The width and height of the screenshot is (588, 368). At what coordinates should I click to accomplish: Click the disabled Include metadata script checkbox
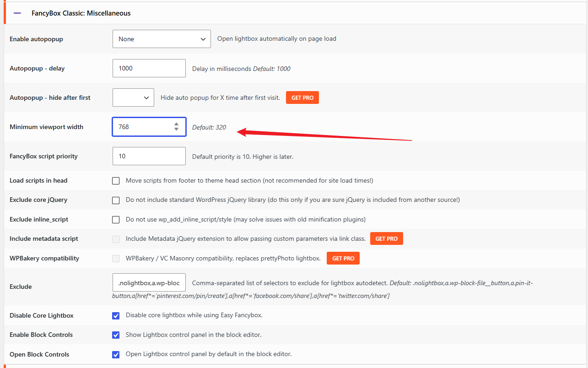coord(116,239)
